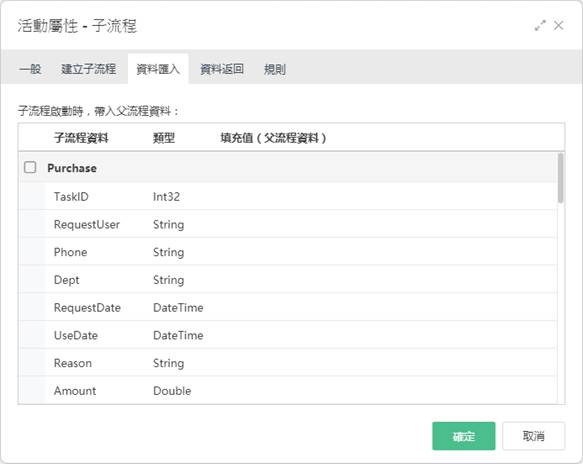The width and height of the screenshot is (583, 464).
Task: Close the 活動屬性 dialog with X icon
Action: [558, 26]
